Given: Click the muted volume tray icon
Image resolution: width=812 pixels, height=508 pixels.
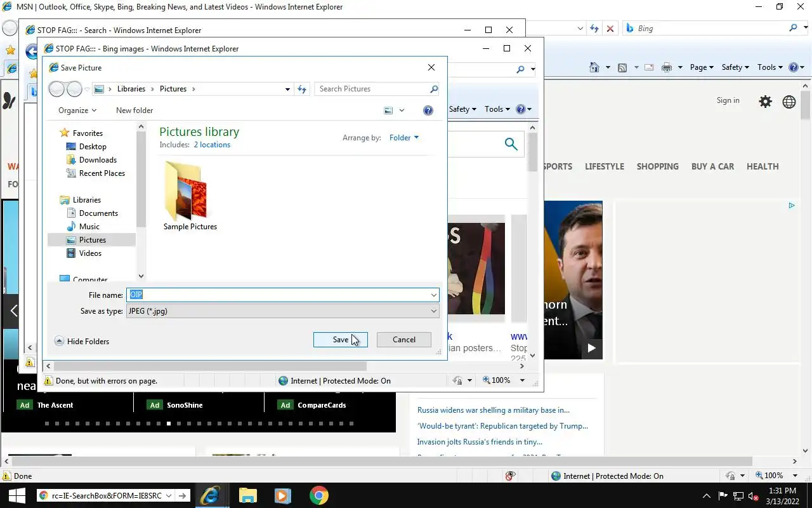Looking at the screenshot, I should [x=754, y=496].
